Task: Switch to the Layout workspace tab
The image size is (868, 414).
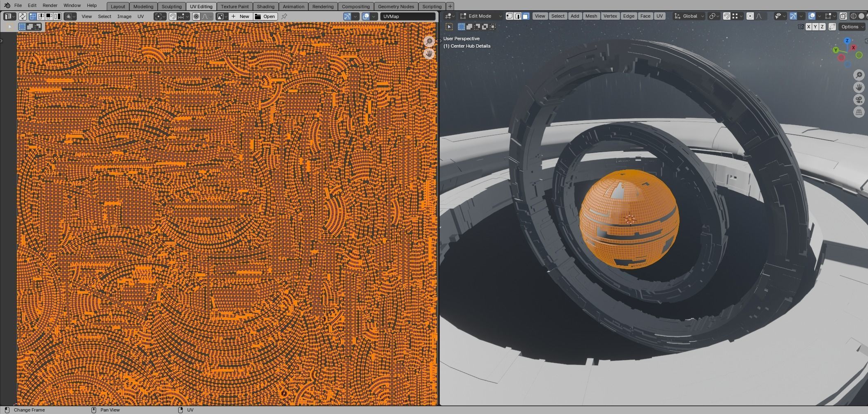Action: click(118, 7)
